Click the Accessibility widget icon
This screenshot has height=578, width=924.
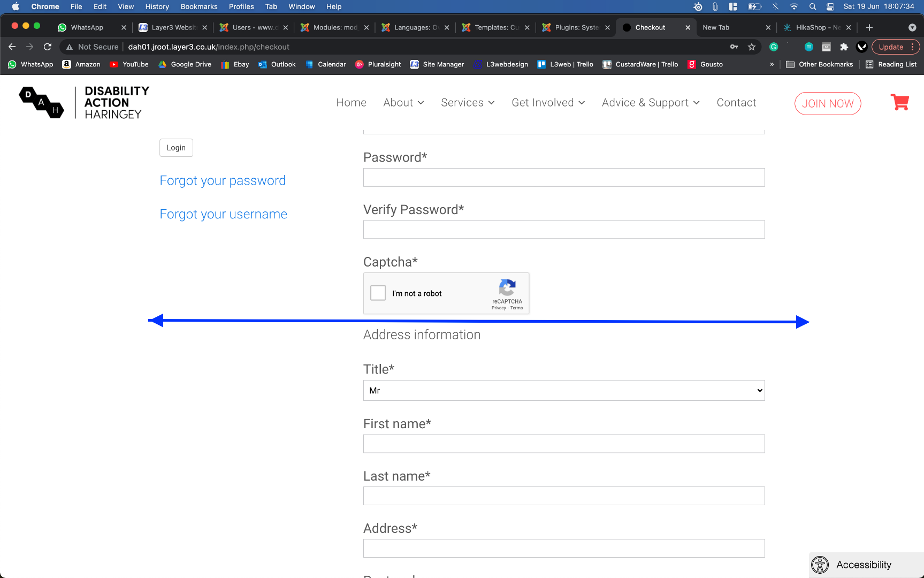tap(820, 565)
